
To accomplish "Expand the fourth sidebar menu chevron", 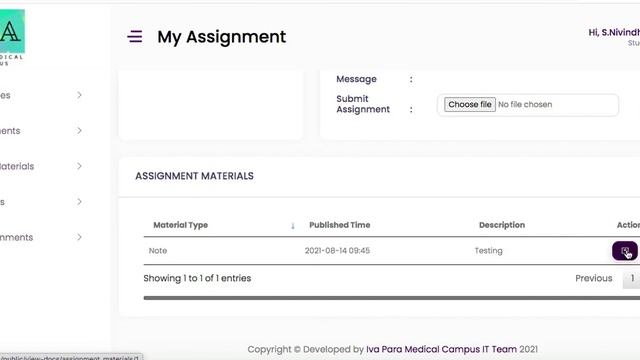I will point(79,202).
